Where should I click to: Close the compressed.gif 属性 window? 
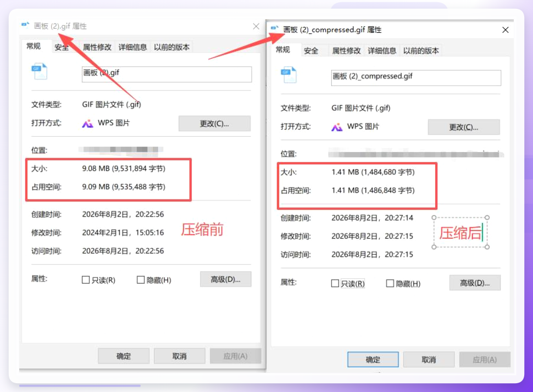click(506, 30)
